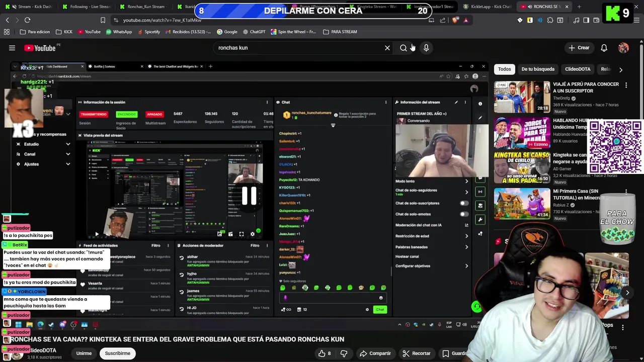Select the wrench tool in Kick sidebar

click(480, 220)
